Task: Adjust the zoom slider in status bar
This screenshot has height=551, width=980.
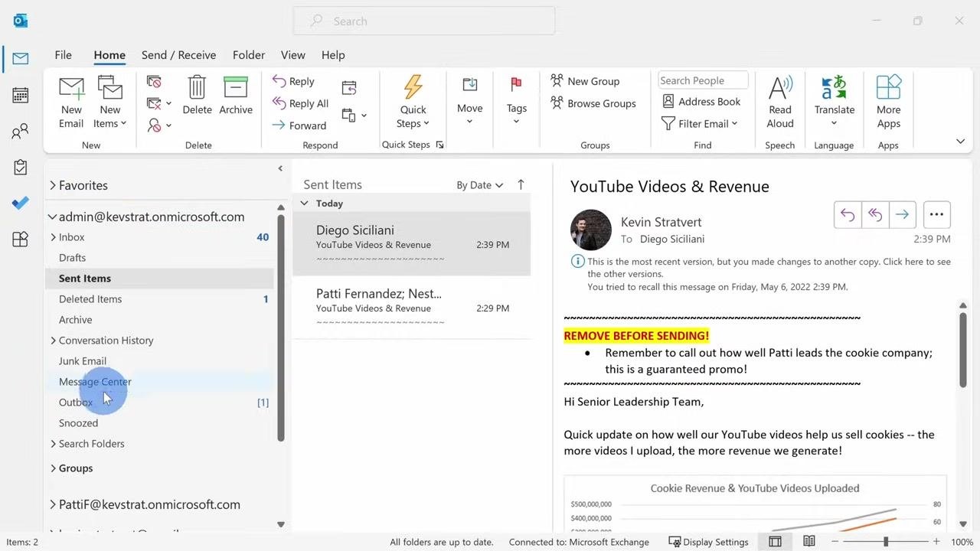Action: [885, 542]
